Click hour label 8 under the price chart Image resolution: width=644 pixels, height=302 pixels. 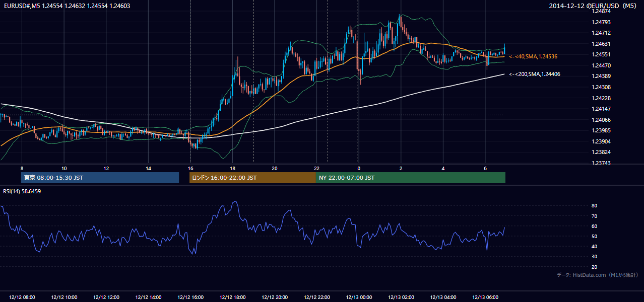(x=22, y=168)
